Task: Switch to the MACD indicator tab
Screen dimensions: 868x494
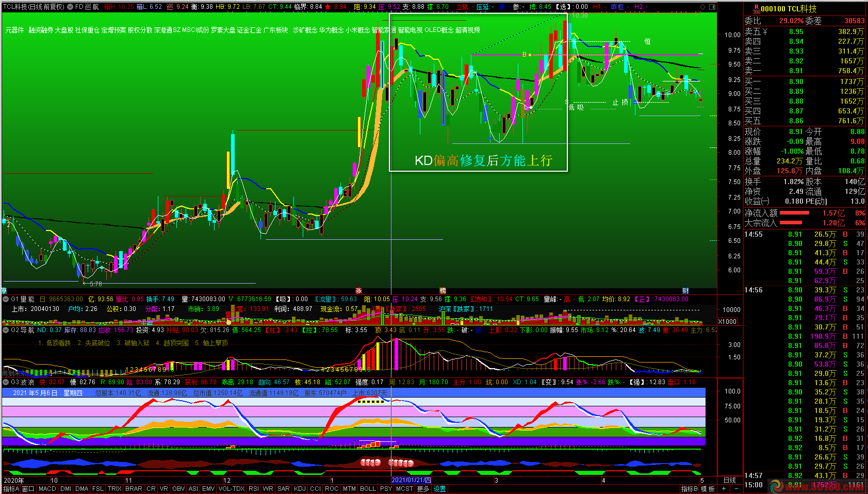Action: click(47, 489)
